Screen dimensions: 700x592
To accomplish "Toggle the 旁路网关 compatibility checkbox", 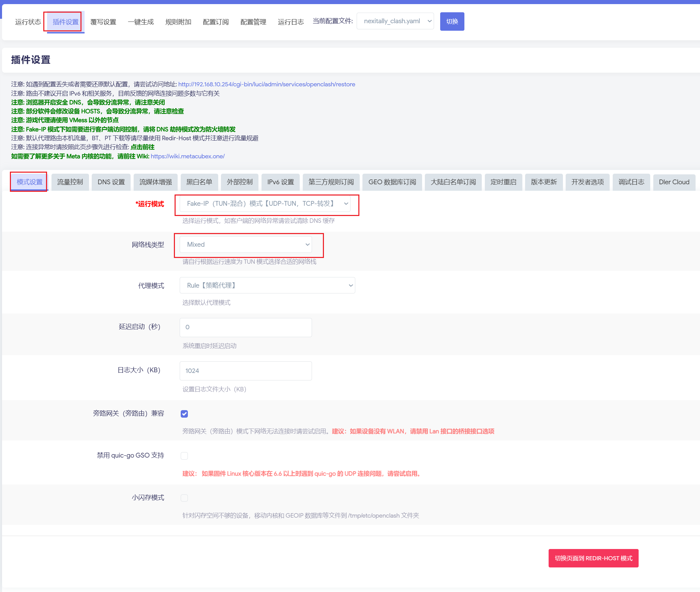I will click(184, 414).
